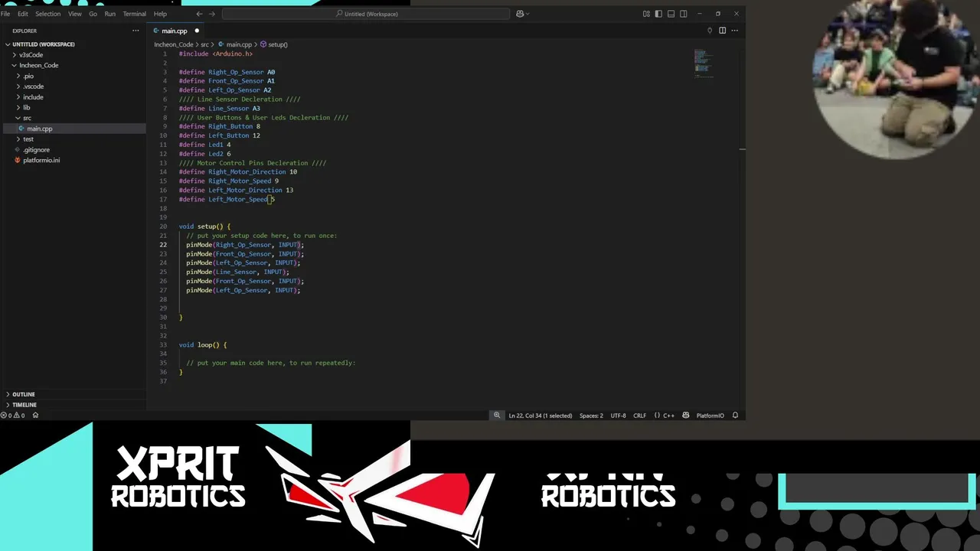Open notifications bell icon
Image resolution: width=980 pixels, height=551 pixels.
[x=735, y=416]
